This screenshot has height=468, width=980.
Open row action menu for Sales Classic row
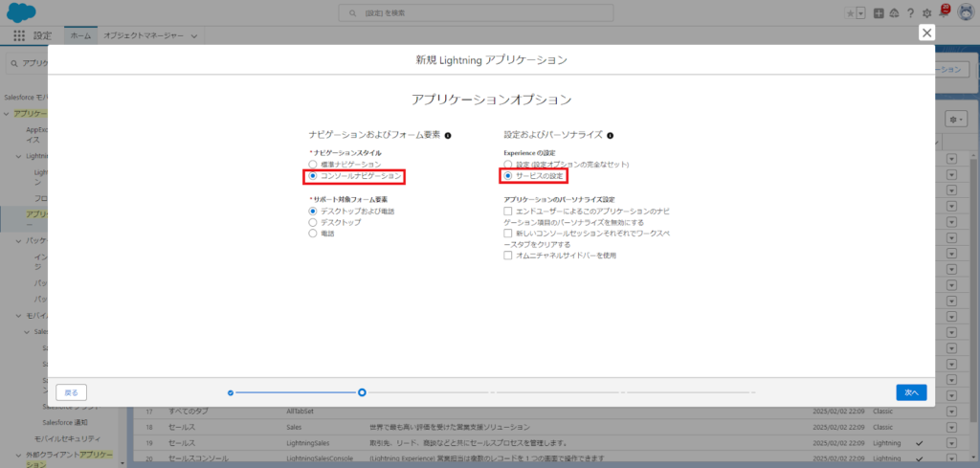point(951,428)
